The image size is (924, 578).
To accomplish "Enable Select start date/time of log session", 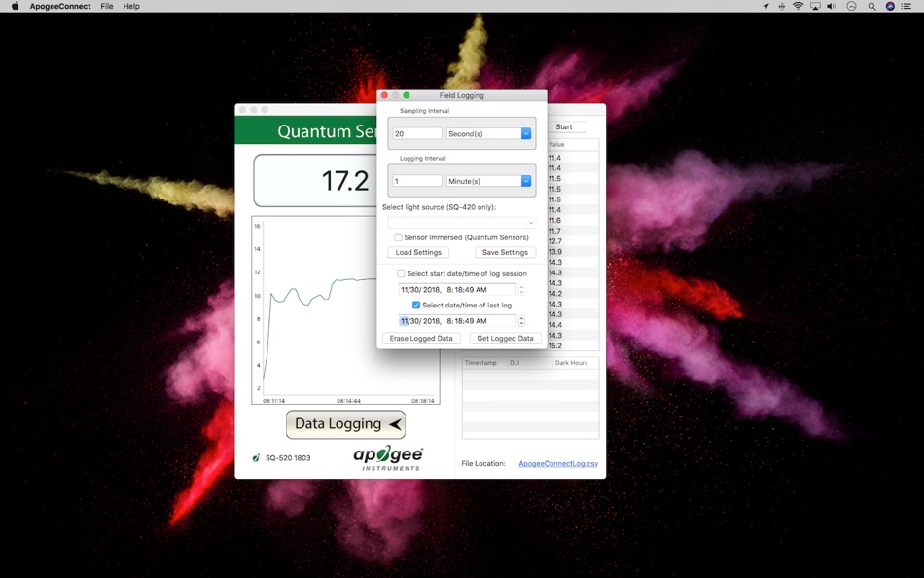I will click(x=401, y=273).
